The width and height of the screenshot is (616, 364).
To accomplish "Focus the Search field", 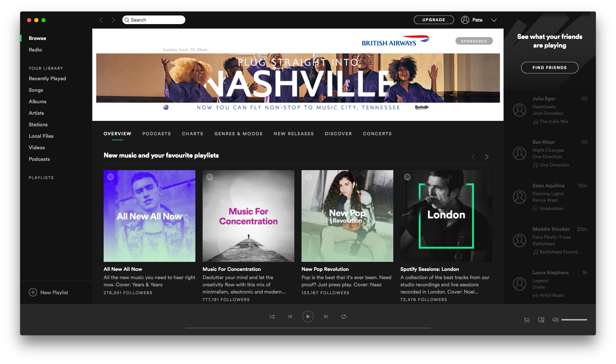I will (154, 20).
